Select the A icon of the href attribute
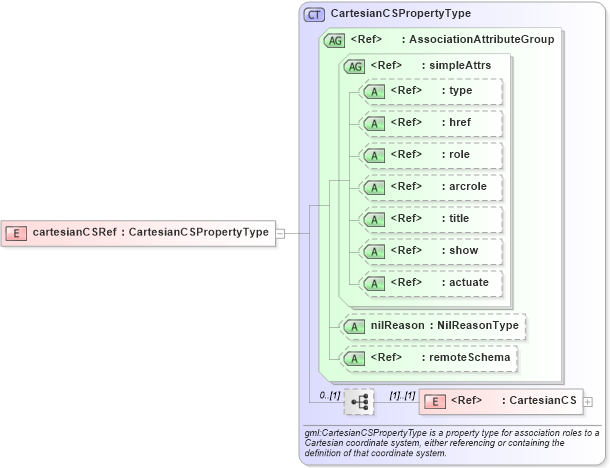The height and width of the screenshot is (468, 610). coord(374,123)
